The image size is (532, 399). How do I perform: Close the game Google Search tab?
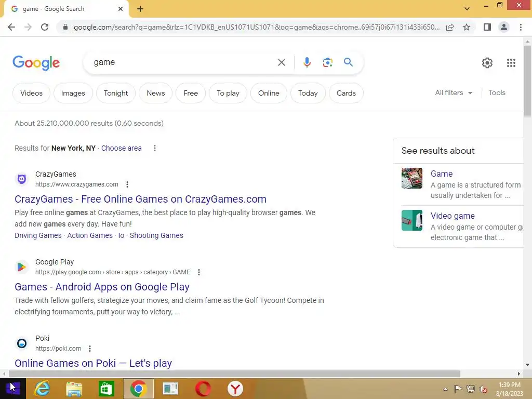[x=121, y=9]
